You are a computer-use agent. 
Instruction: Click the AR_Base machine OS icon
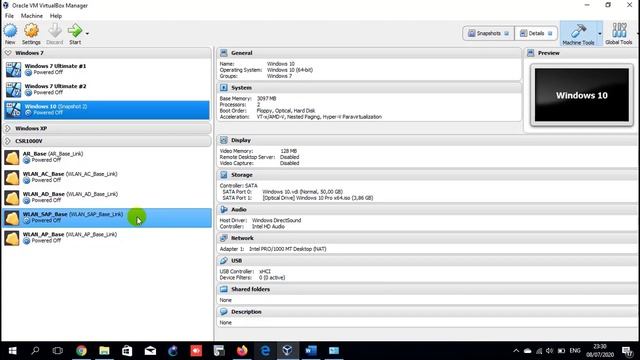[12, 157]
